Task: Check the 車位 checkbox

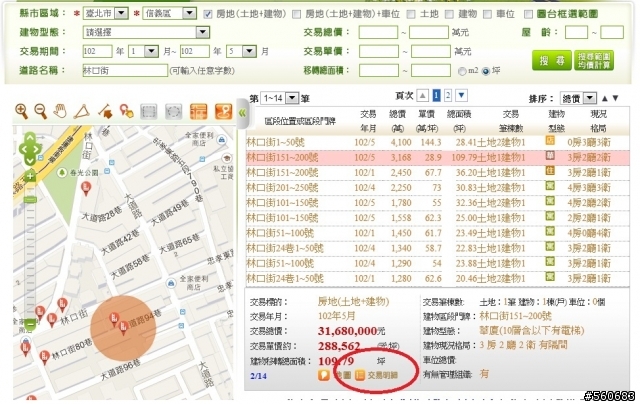Action: pyautogui.click(x=487, y=14)
